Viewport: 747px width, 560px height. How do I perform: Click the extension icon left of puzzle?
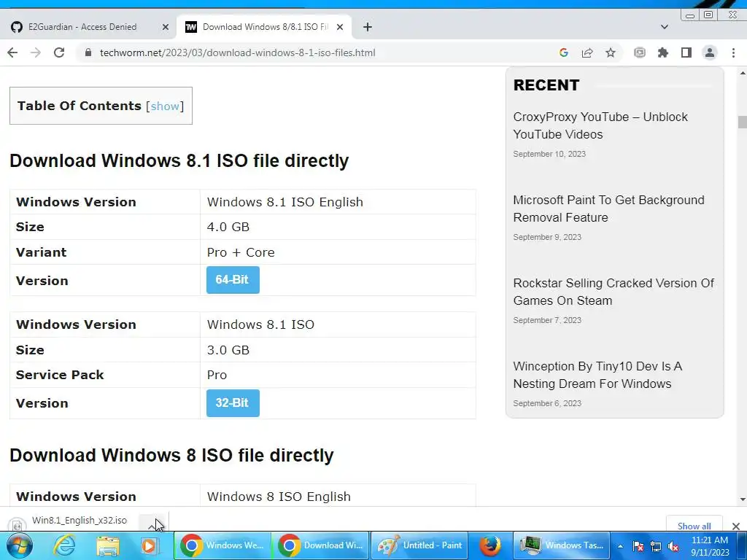[x=639, y=52]
